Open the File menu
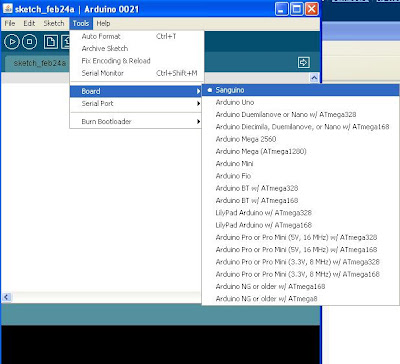Screen dimensions: 400x364 [10, 23]
